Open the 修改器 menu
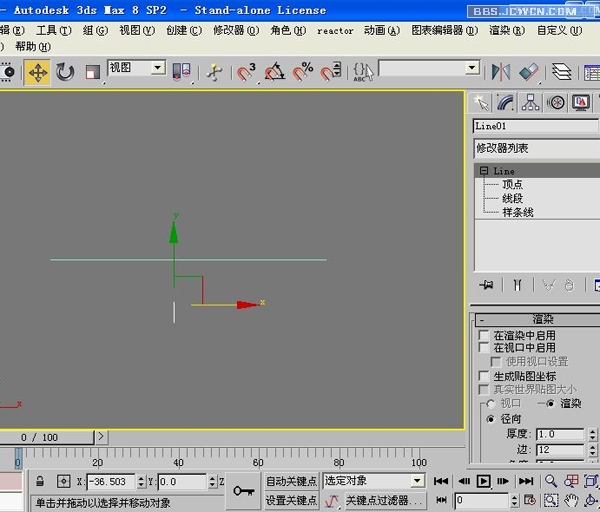The height and width of the screenshot is (512, 600). click(x=237, y=31)
